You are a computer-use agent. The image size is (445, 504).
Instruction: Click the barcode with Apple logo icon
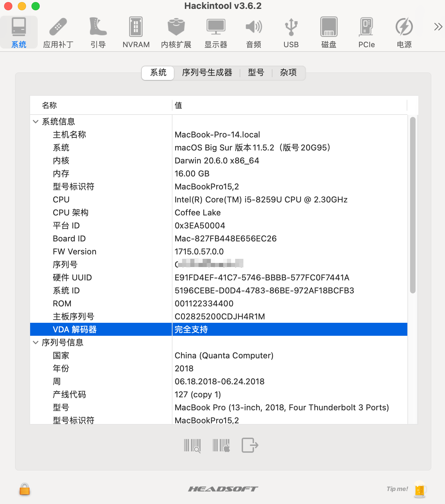[x=221, y=446]
